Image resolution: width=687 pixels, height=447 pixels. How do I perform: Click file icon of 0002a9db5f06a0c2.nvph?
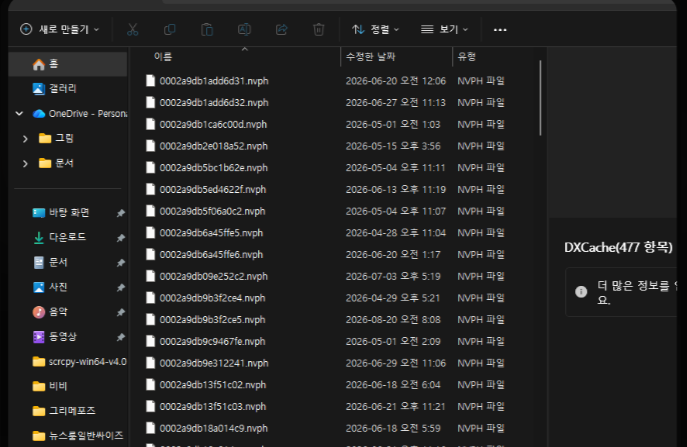pos(150,211)
